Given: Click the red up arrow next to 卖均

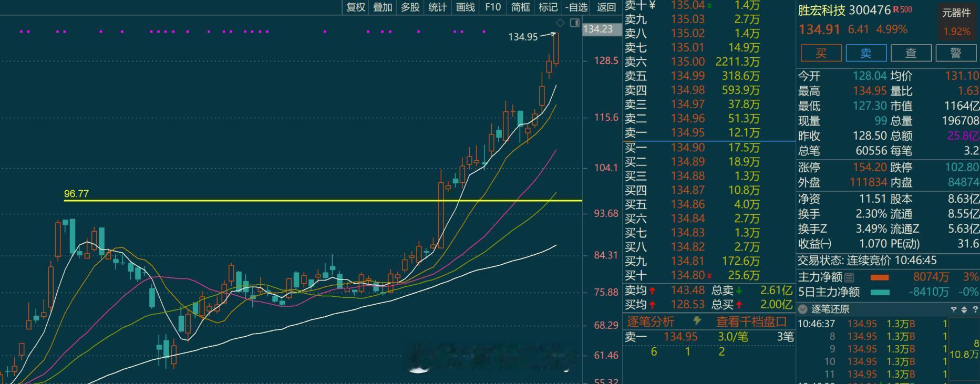Looking at the screenshot, I should tap(652, 290).
